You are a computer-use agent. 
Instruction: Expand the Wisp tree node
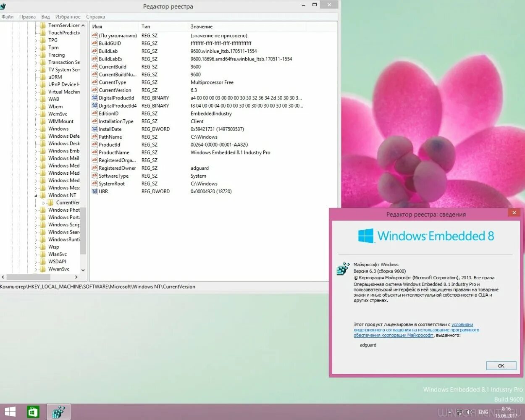(36, 247)
